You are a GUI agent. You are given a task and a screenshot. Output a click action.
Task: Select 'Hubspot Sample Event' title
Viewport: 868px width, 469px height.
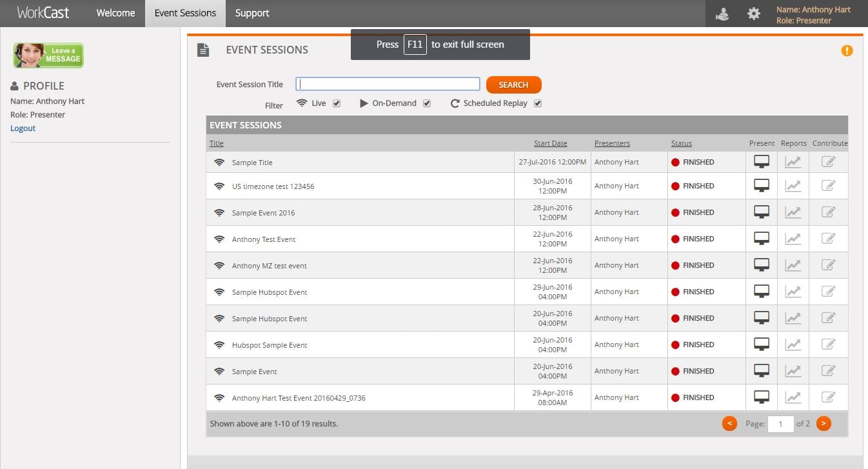pos(270,345)
